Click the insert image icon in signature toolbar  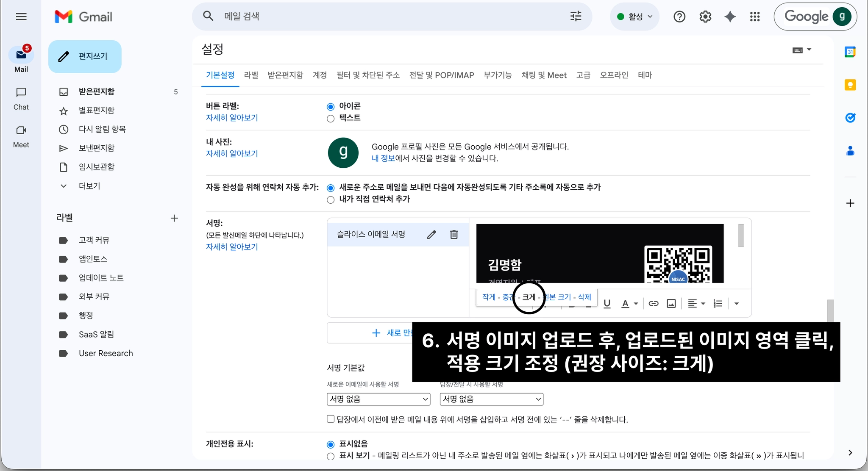(671, 304)
